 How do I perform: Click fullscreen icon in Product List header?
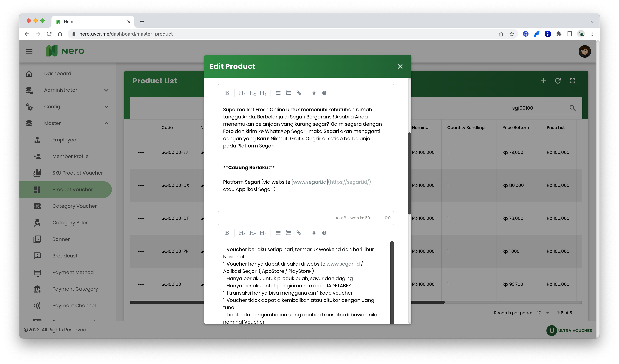[572, 81]
